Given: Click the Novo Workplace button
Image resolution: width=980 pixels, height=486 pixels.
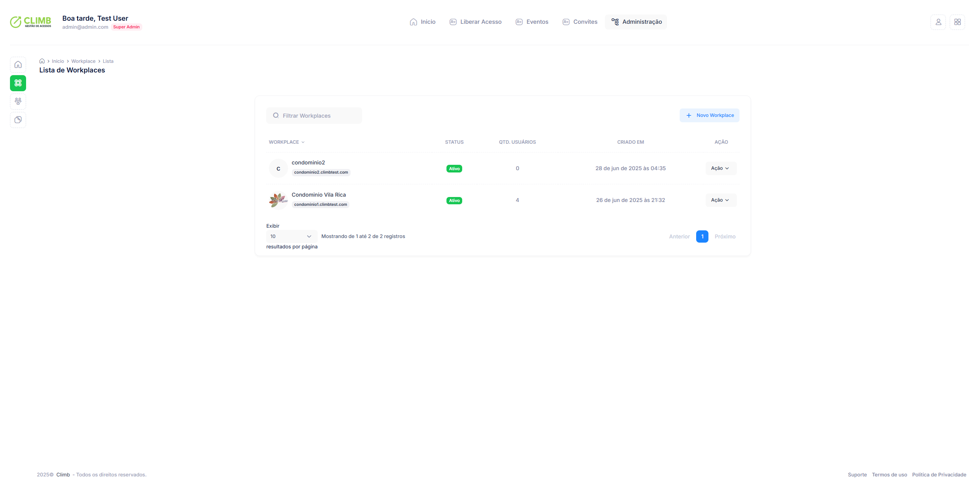Looking at the screenshot, I should 709,115.
